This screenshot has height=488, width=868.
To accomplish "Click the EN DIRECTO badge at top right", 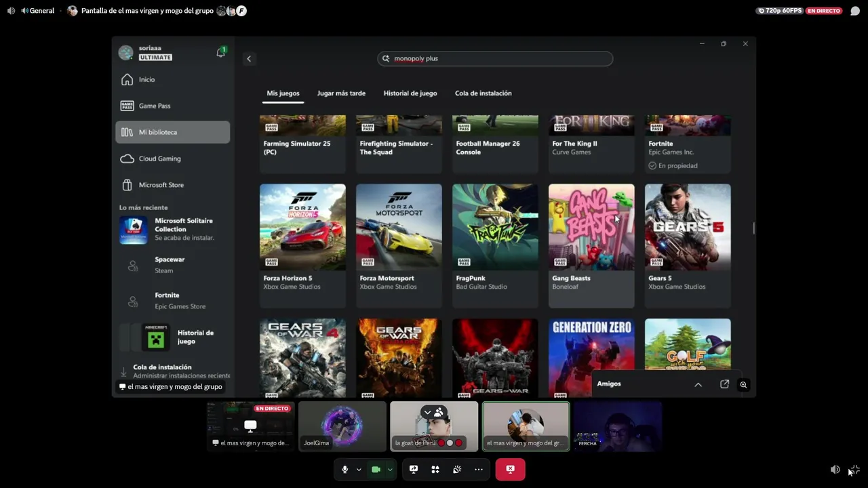I will [x=824, y=11].
